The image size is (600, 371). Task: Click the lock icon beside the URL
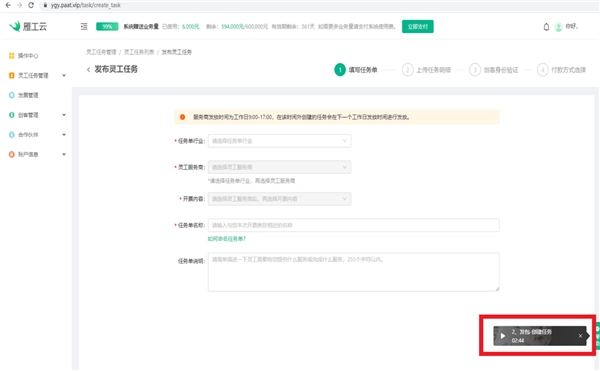(45, 5)
